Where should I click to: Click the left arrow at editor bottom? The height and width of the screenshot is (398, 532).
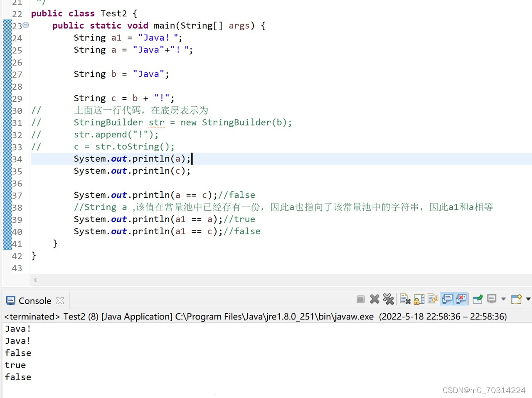tap(35, 280)
